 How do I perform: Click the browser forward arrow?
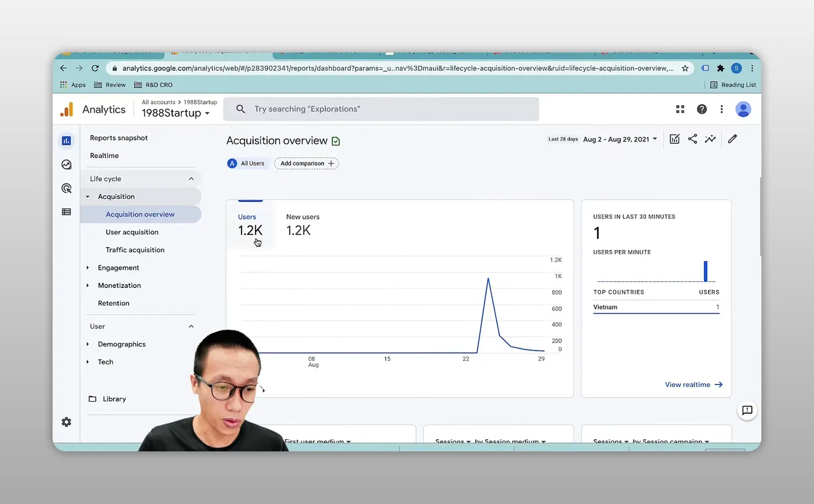tap(79, 68)
